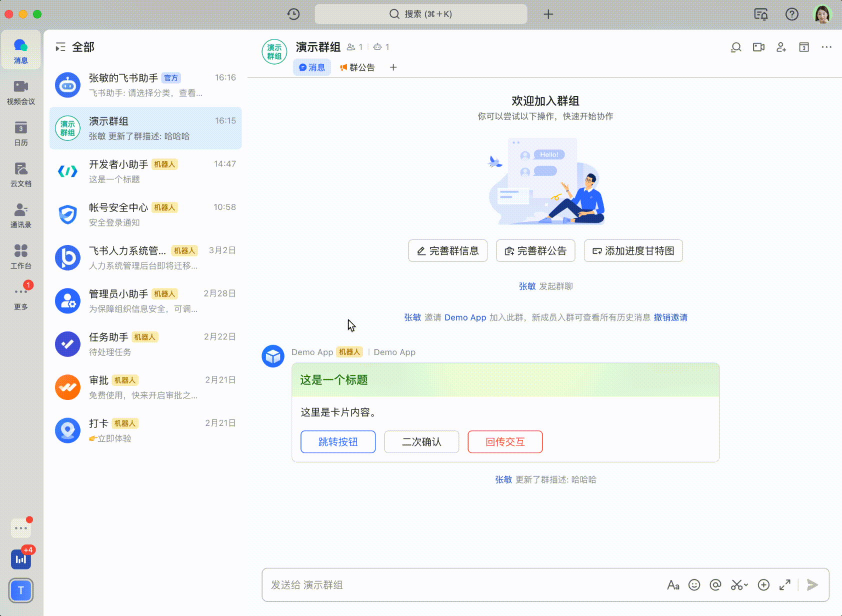Open the 日历 calendar from sidebar
Screen dimensions: 842x616
tap(20, 133)
